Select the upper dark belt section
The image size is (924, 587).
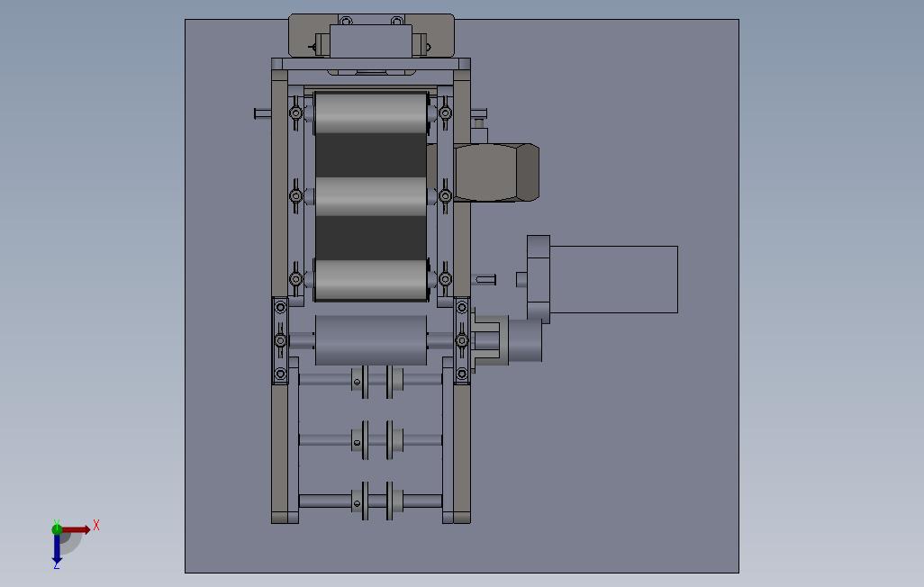pyautogui.click(x=371, y=155)
